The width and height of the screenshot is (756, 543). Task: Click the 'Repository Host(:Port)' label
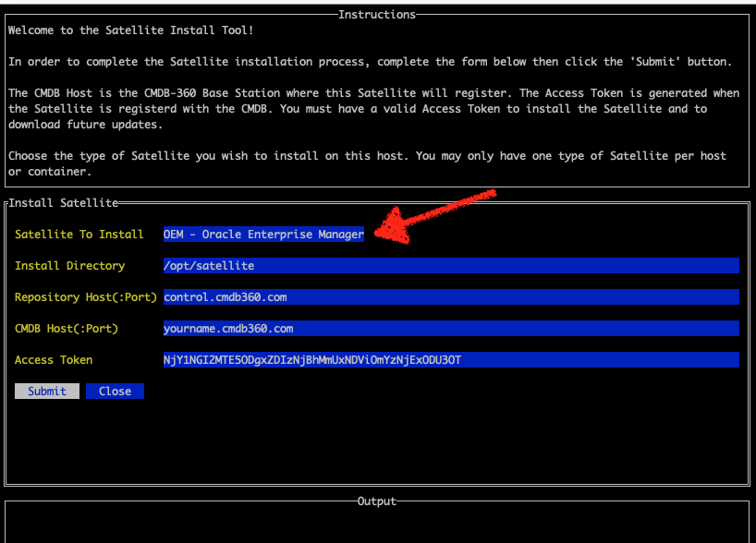tap(86, 296)
